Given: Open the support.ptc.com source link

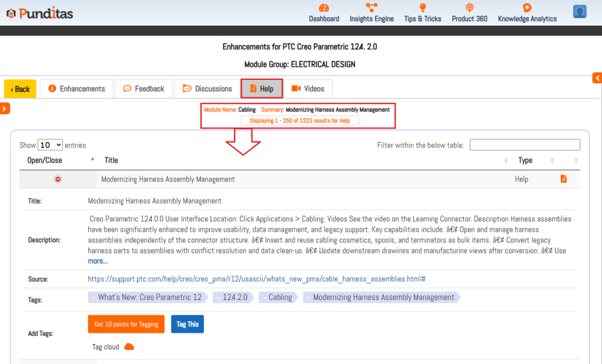Looking at the screenshot, I should [256, 279].
